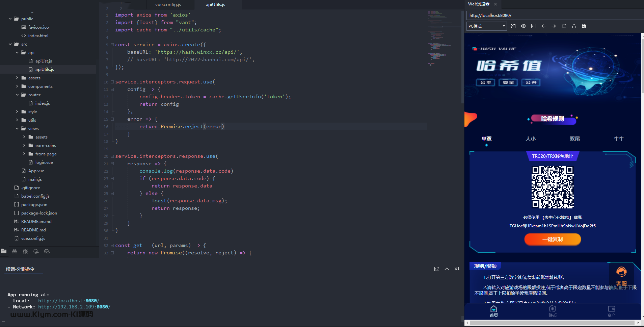
Task: Collapse the src folder
Action: pyautogui.click(x=10, y=44)
